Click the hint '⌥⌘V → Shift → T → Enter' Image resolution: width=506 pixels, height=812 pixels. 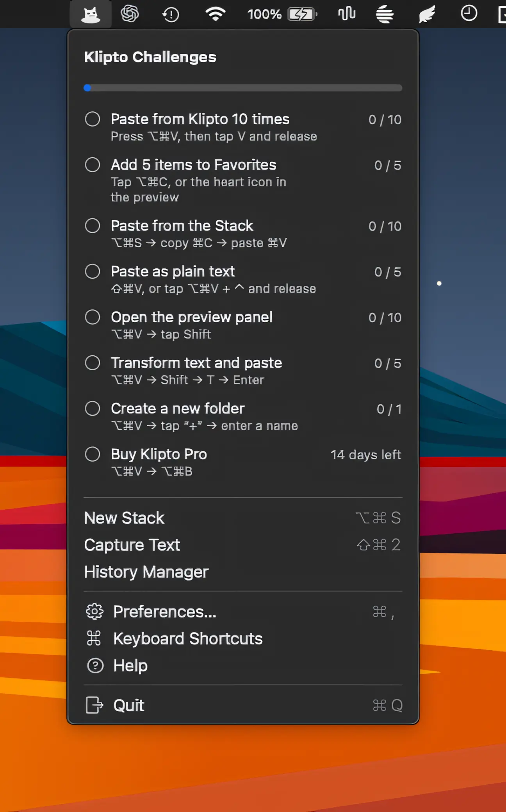pos(188,380)
